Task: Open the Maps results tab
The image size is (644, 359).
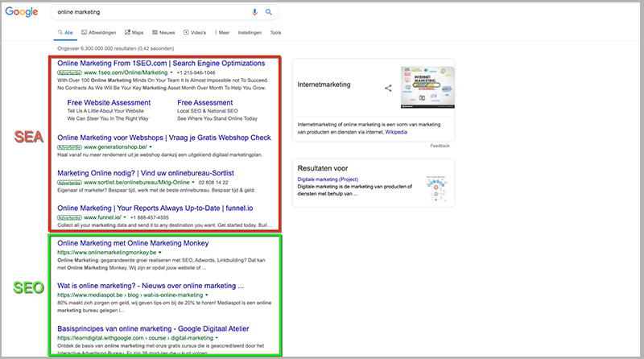Action: [x=134, y=33]
